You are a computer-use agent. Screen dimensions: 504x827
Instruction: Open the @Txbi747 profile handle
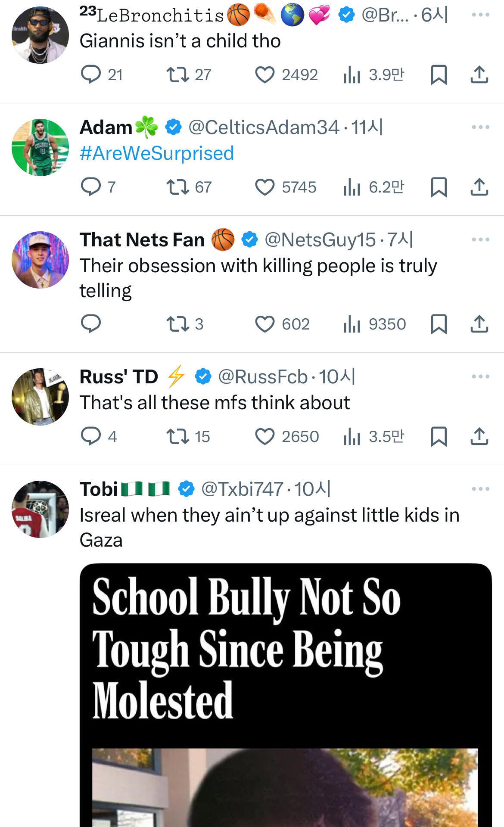coord(242,489)
